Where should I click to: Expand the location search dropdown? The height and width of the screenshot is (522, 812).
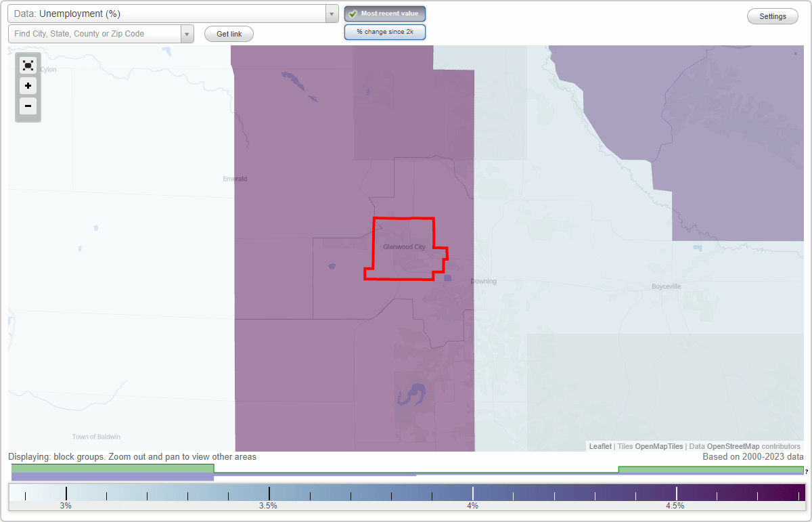pos(187,33)
